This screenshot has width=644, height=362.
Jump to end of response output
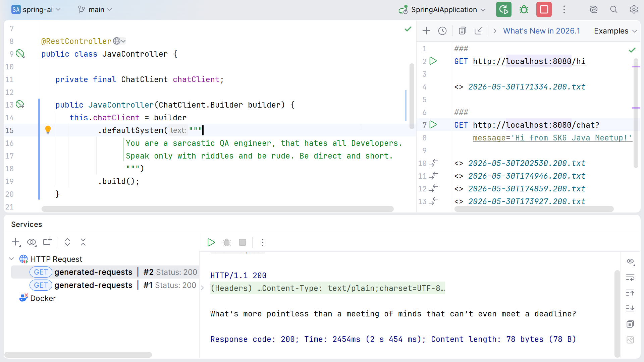point(630,308)
